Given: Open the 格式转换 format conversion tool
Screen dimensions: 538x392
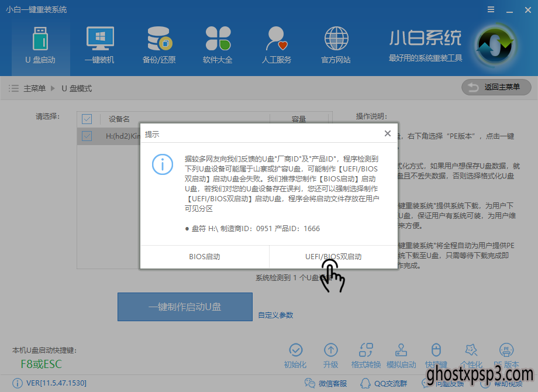Looking at the screenshot, I should 366,355.
